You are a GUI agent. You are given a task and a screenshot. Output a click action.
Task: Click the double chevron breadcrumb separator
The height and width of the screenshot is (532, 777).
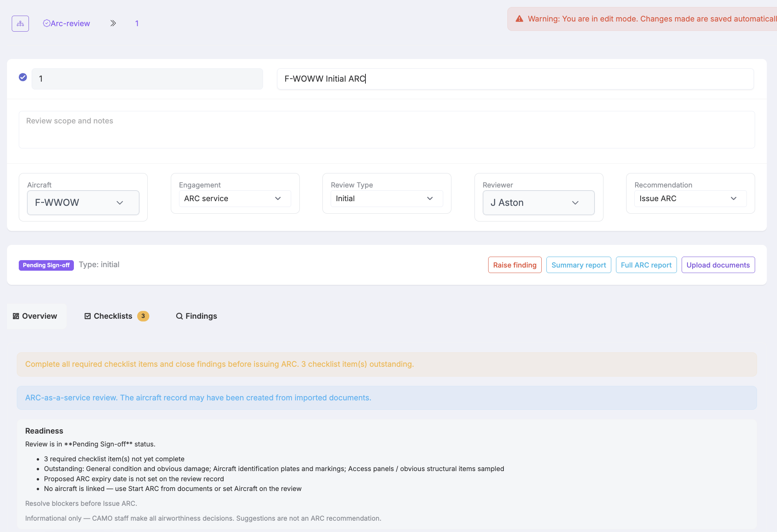[x=113, y=23]
